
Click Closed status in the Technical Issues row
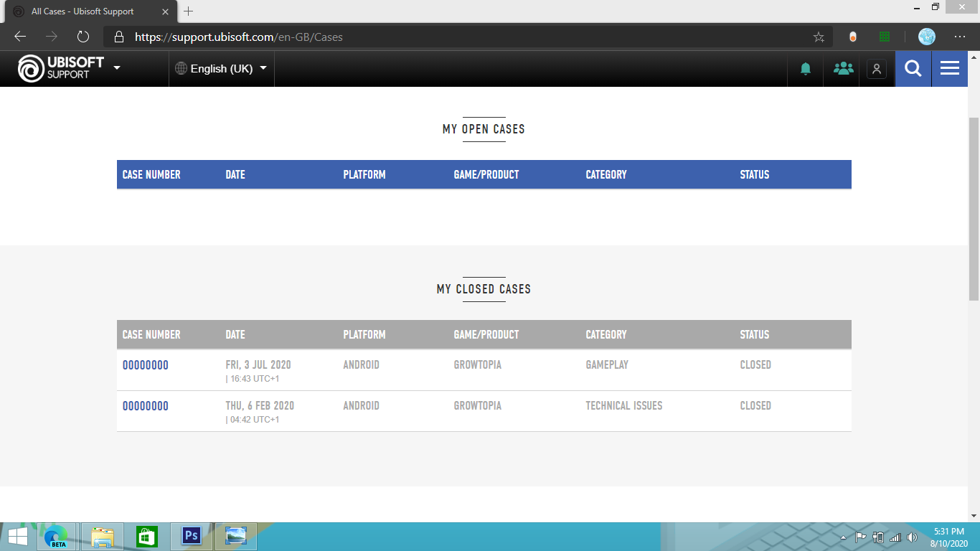coord(755,406)
